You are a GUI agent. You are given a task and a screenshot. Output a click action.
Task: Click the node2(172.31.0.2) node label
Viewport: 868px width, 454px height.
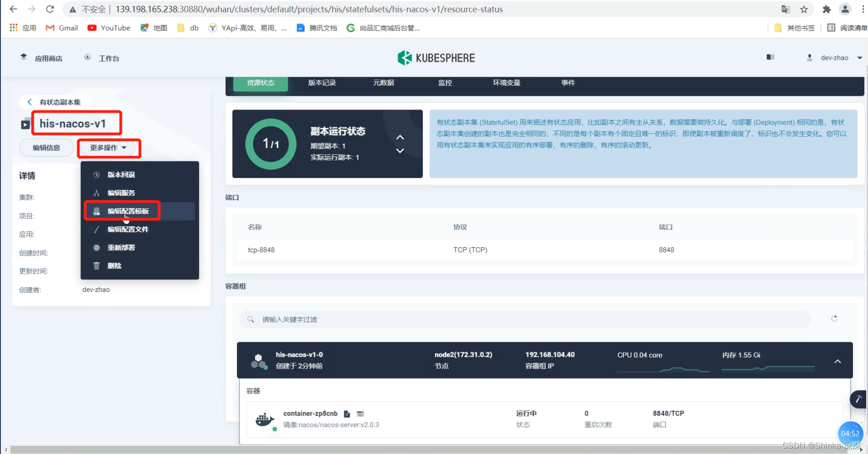click(x=463, y=355)
